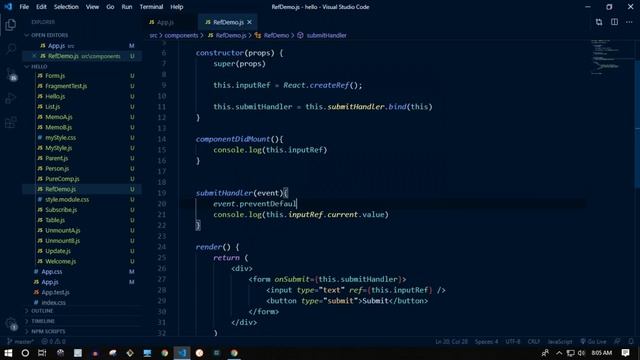Click the network tray icon
Screen dimensions: 640x360
[571, 353]
